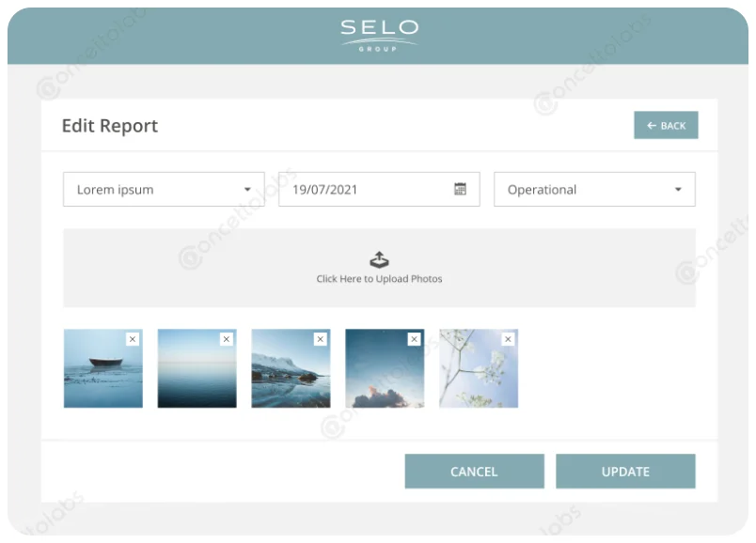The width and height of the screenshot is (756, 543).
Task: Click the upload tray icon
Action: tap(379, 260)
